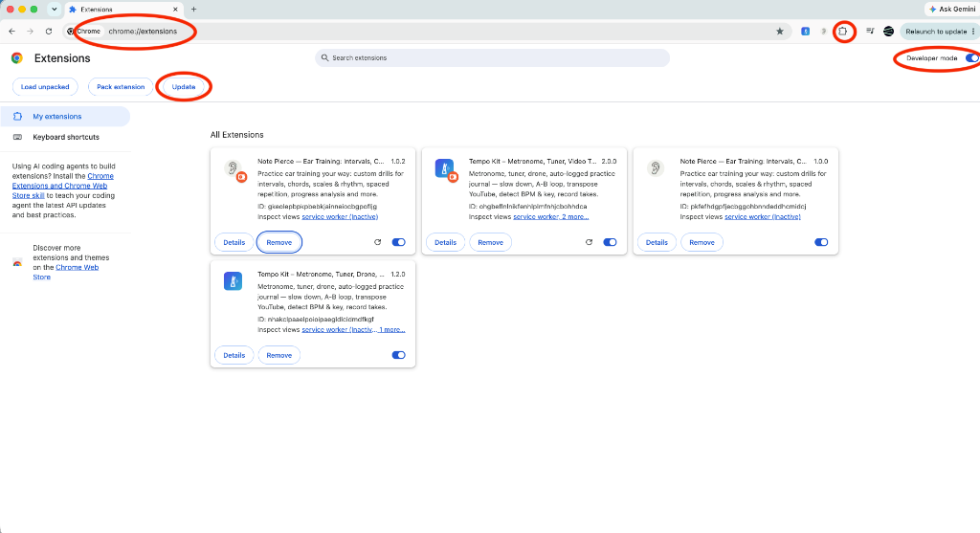Viewport: 980px width, 533px height.
Task: Open Details for Tempo Kit 2.0.0
Action: pos(446,242)
